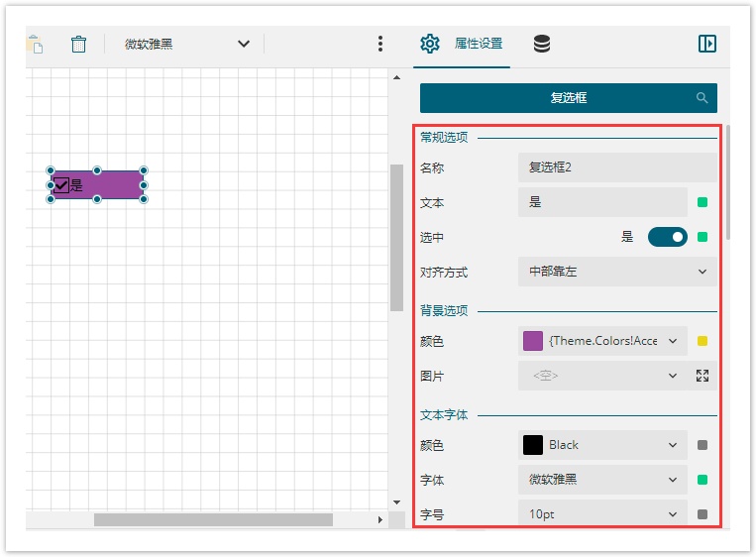Click canvas horizontal scrollbar right arrow
This screenshot has height=557, width=756.
pyautogui.click(x=379, y=519)
